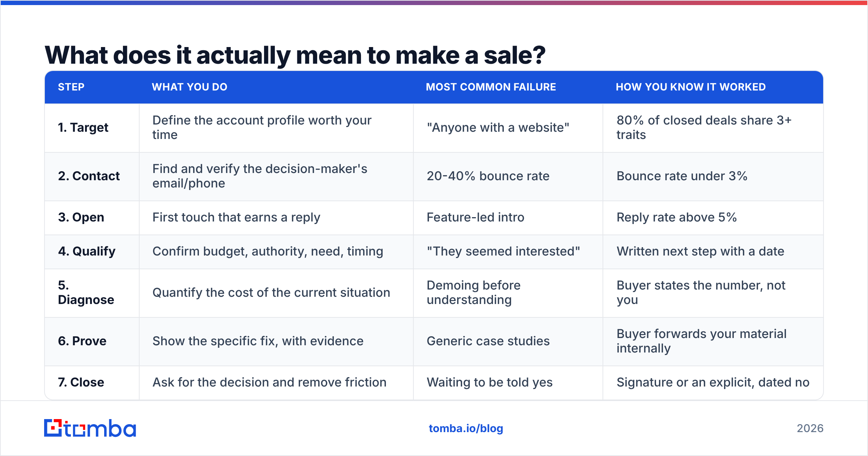Select 'Find and verify the decision-maker's email/phone'
Screen dimensions: 868x456
260,176
